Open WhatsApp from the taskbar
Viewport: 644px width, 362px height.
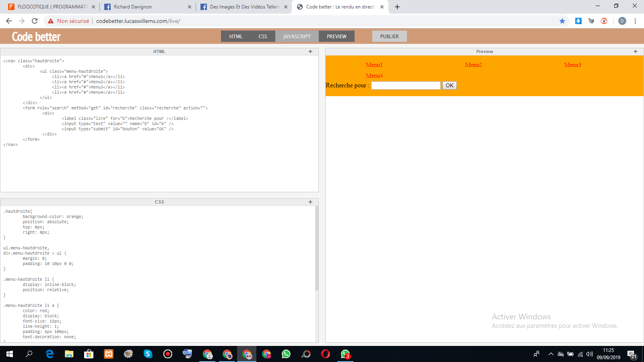pyautogui.click(x=286, y=354)
